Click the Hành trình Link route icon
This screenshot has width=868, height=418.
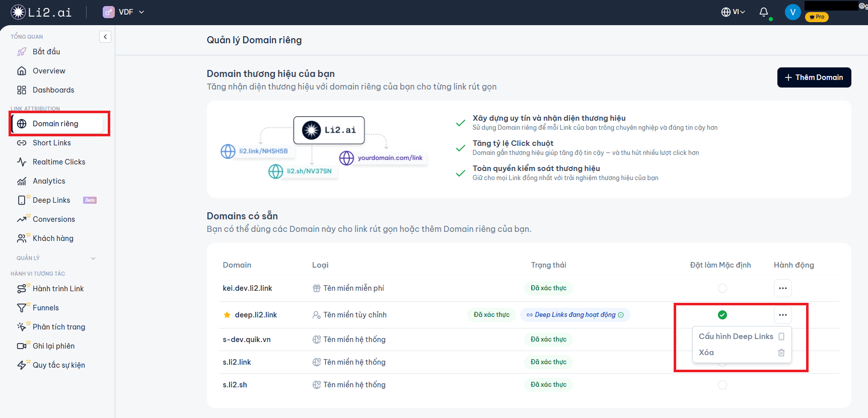click(x=22, y=289)
